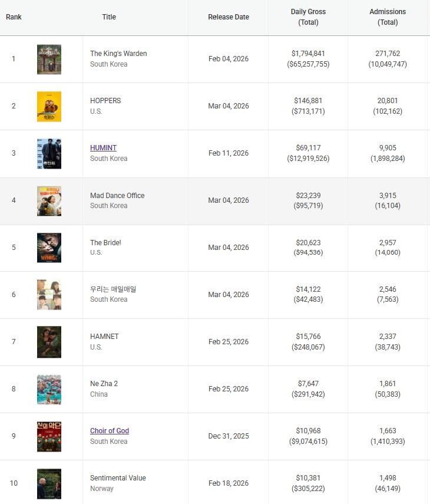Open the HUMINT title link
Viewport: 430px width, 504px height.
pyautogui.click(x=103, y=148)
